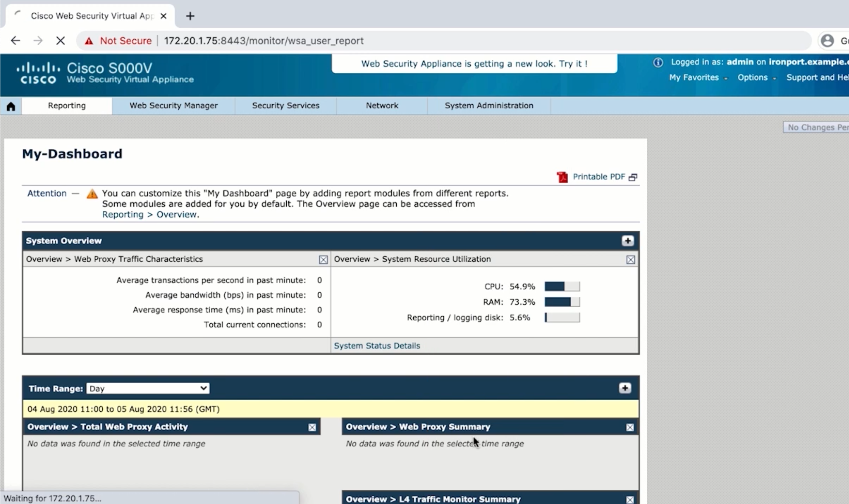Screen dimensions: 849x504
Task: Click the System Overview section header
Action: coord(64,241)
